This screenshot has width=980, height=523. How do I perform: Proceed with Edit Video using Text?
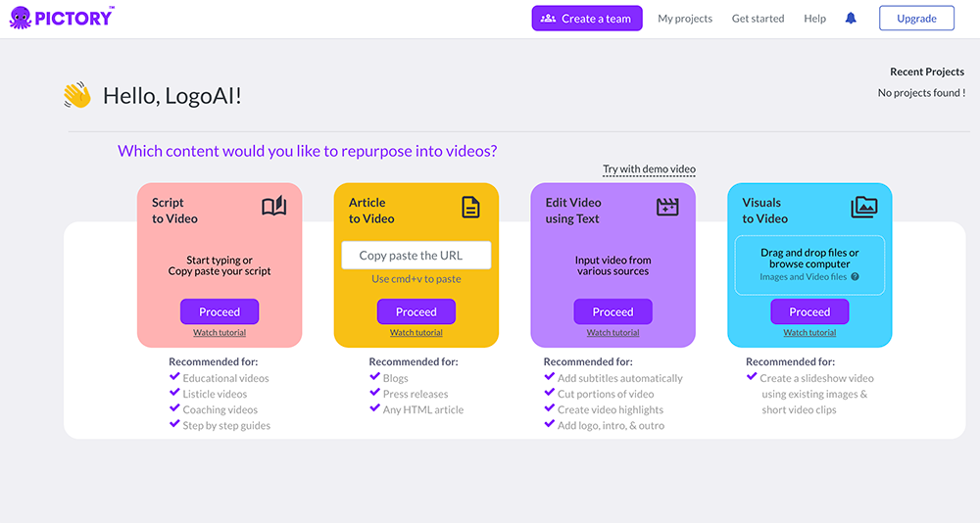(612, 311)
